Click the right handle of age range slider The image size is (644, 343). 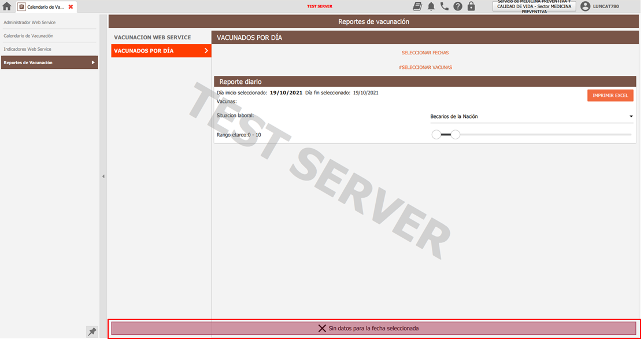[x=456, y=135]
